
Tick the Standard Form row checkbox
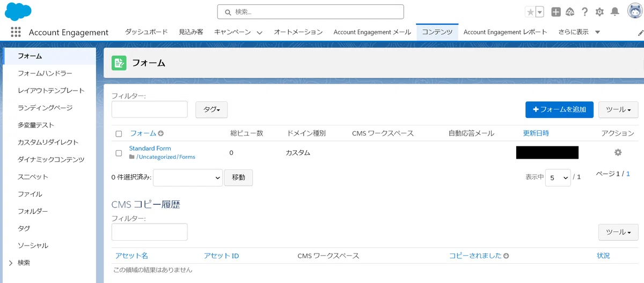pos(119,153)
